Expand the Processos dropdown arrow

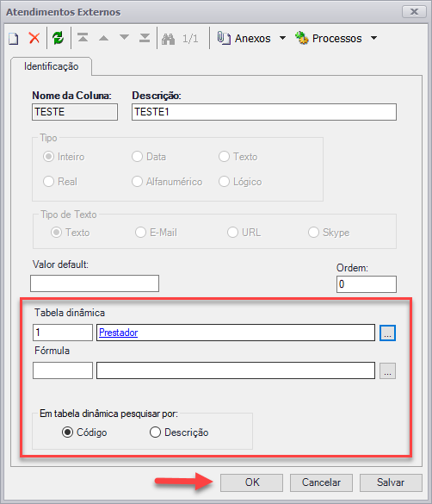(373, 38)
